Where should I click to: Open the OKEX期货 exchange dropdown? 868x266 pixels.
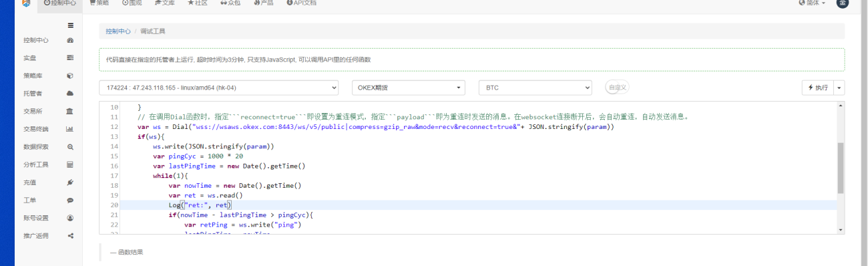(409, 88)
